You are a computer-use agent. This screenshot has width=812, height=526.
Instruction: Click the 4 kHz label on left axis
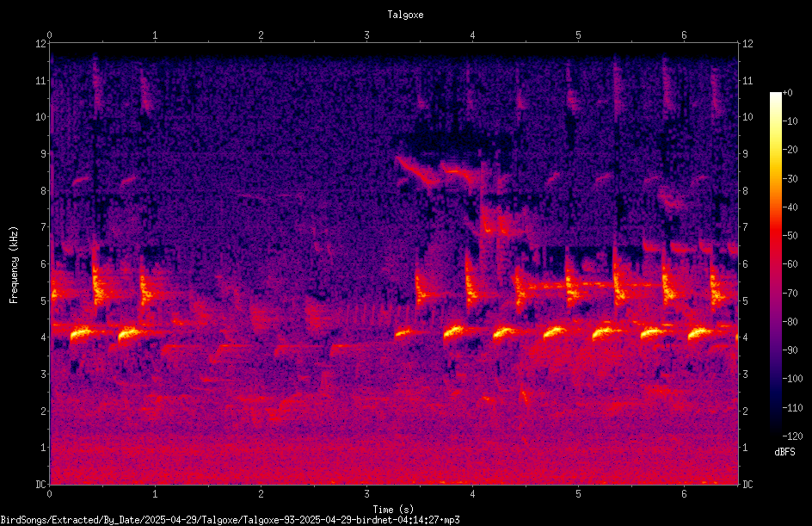[44, 337]
